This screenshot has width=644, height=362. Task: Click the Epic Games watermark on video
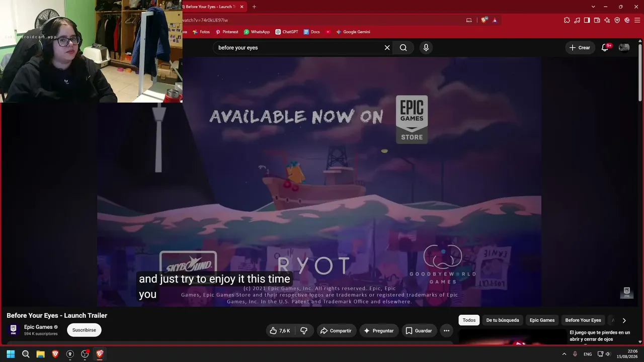click(x=626, y=292)
